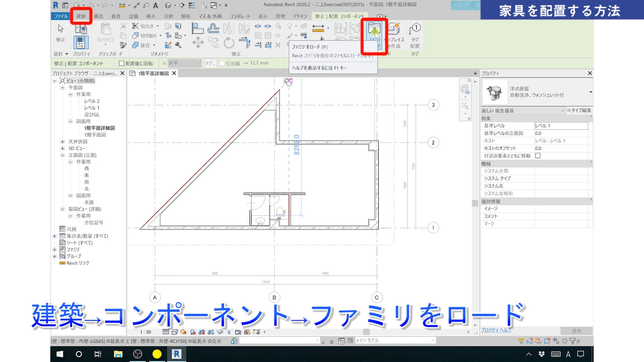Enable Rotate after placement (配置後に回転) checkbox
This screenshot has height=362, width=644.
click(x=122, y=63)
